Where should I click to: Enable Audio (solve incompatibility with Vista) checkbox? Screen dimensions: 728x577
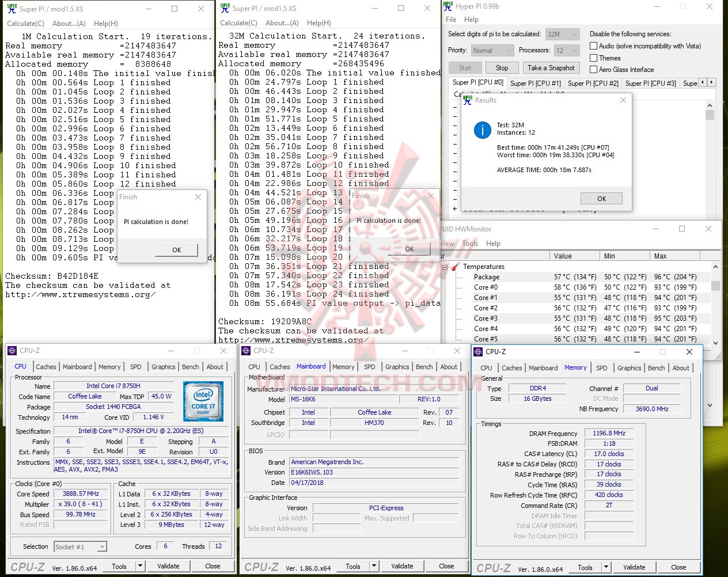click(x=593, y=46)
